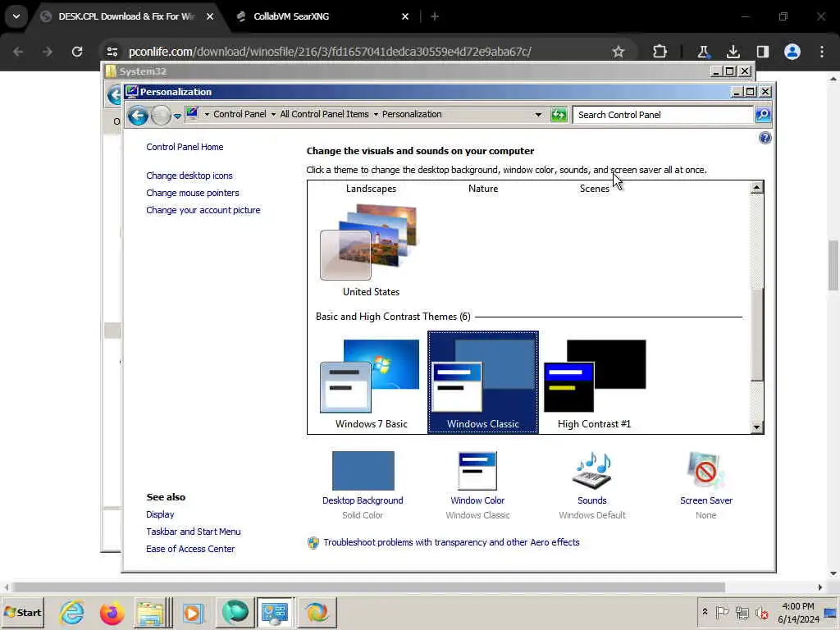Click the green Refresh button in address bar
This screenshot has width=840, height=630.
pyautogui.click(x=559, y=115)
